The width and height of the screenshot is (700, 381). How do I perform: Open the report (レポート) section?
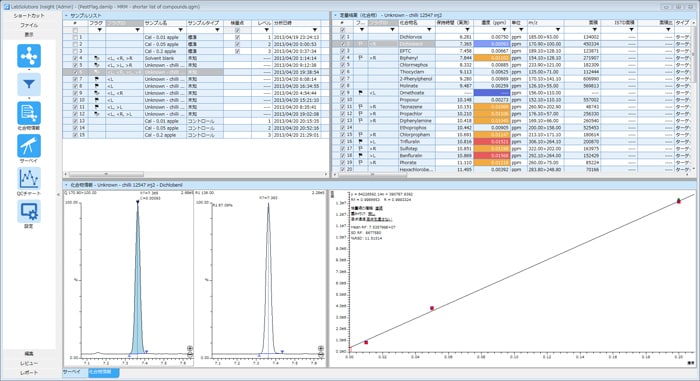pyautogui.click(x=29, y=373)
